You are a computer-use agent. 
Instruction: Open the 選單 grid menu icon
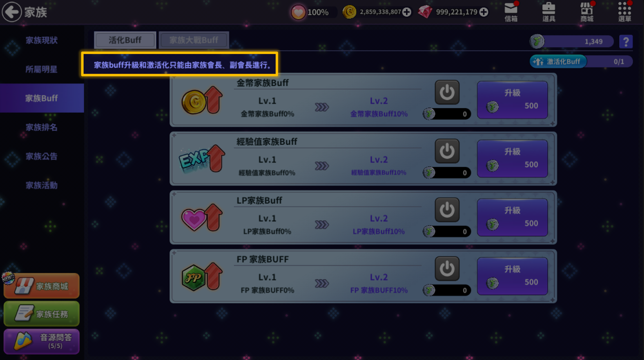[x=625, y=12]
